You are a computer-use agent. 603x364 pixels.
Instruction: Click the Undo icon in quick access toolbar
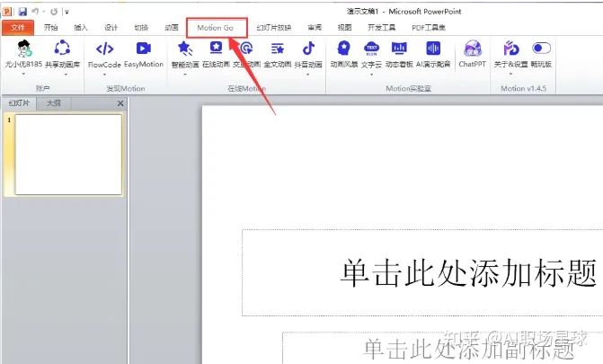(35, 12)
